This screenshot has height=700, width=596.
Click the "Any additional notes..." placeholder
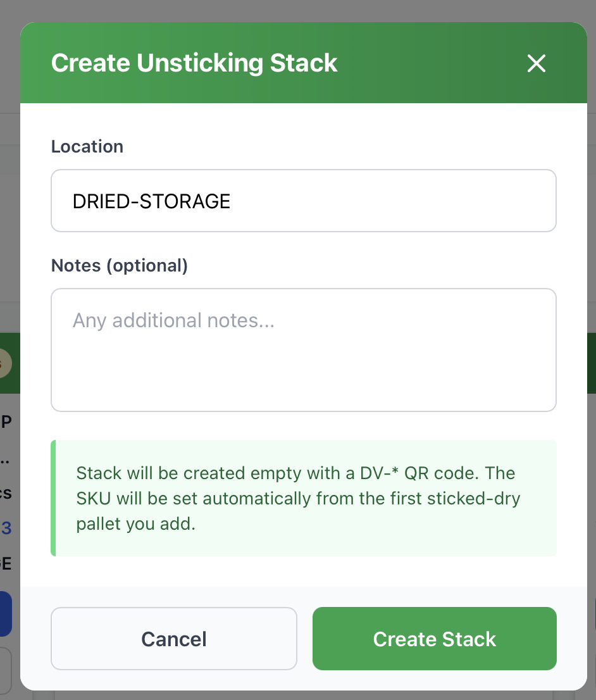173,320
